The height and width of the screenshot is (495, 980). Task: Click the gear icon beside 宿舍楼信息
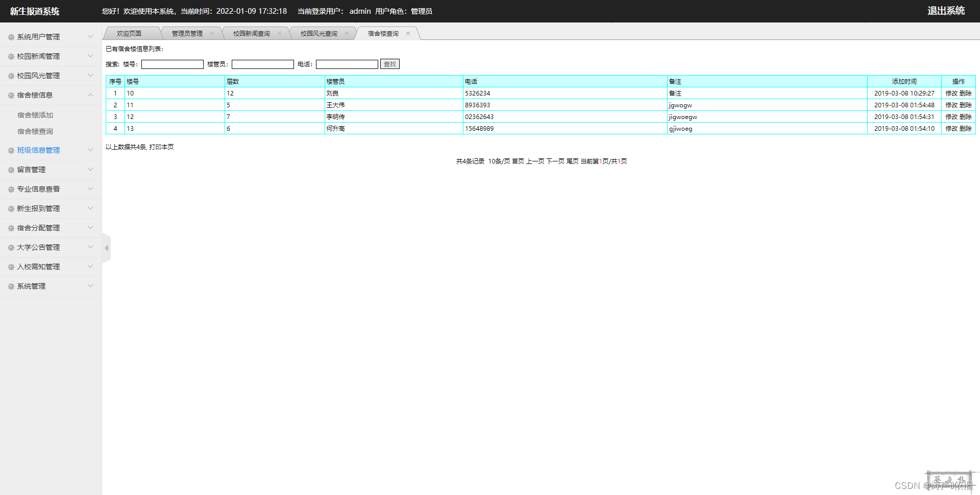click(x=11, y=96)
